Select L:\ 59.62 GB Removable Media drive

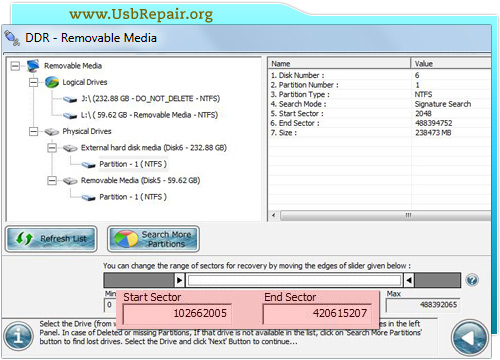[x=149, y=115]
